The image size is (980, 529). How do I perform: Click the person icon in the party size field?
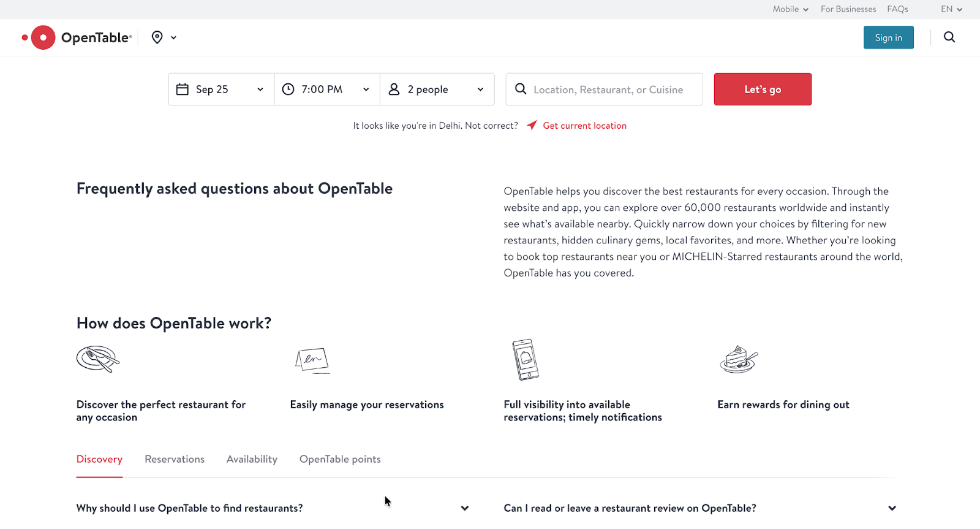tap(394, 89)
